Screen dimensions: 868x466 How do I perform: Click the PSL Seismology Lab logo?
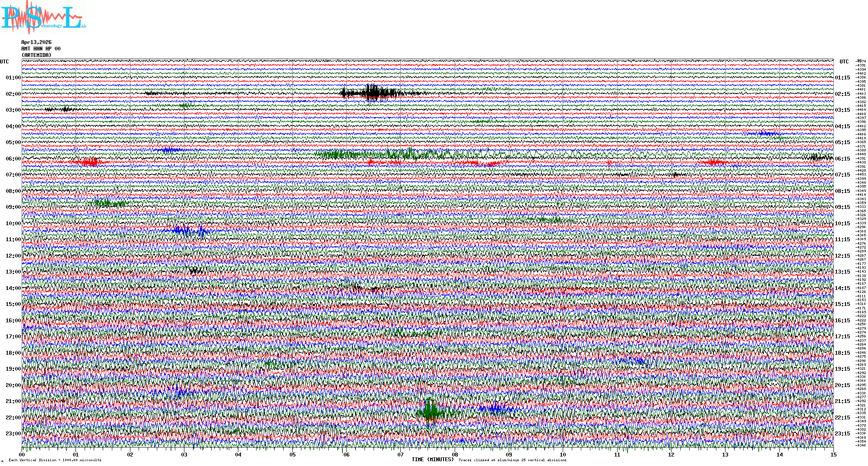point(43,17)
